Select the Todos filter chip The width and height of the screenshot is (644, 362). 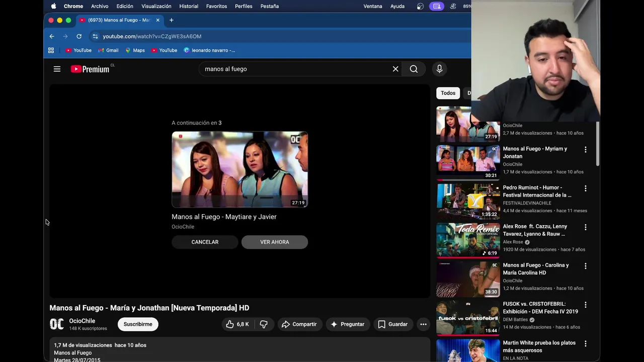click(x=448, y=93)
